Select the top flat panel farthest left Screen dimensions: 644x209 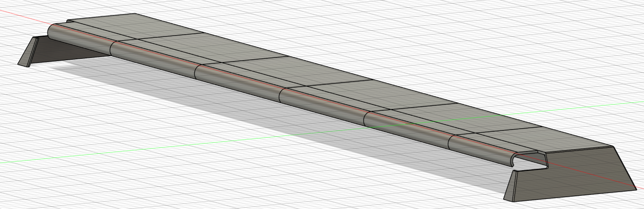[133, 26]
